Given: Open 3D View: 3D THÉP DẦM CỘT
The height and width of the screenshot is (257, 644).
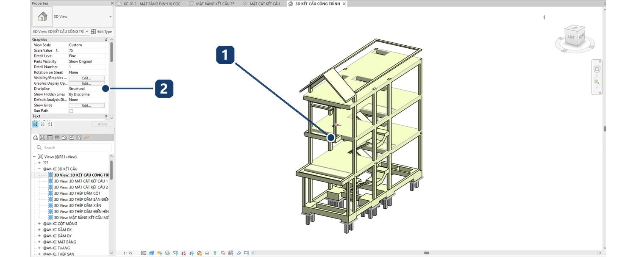Looking at the screenshot, I should [77, 193].
